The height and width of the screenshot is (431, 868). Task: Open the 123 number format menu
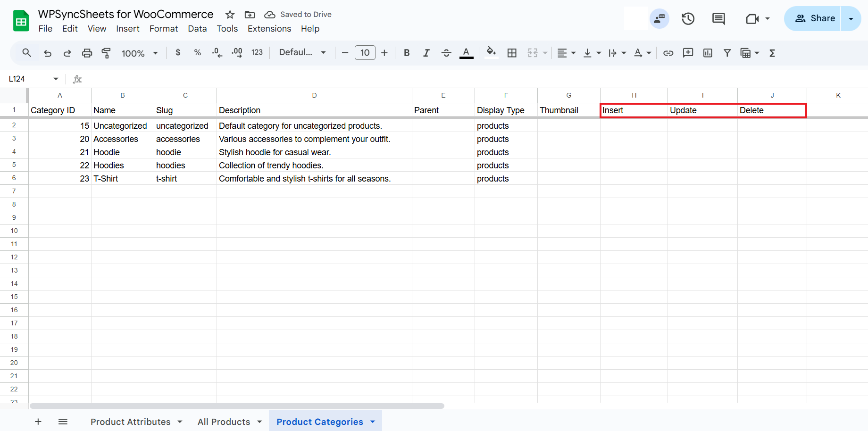[x=257, y=52]
